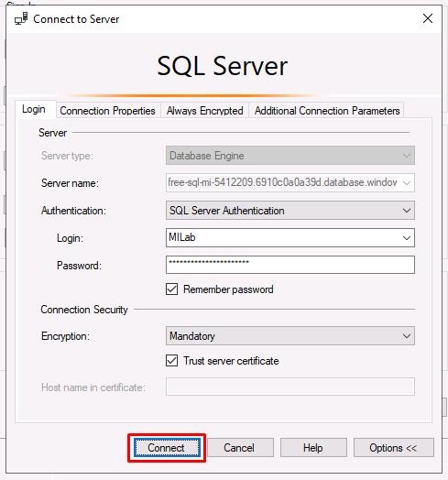
Task: Click the 'Connection Security' section heading
Action: coord(84,310)
